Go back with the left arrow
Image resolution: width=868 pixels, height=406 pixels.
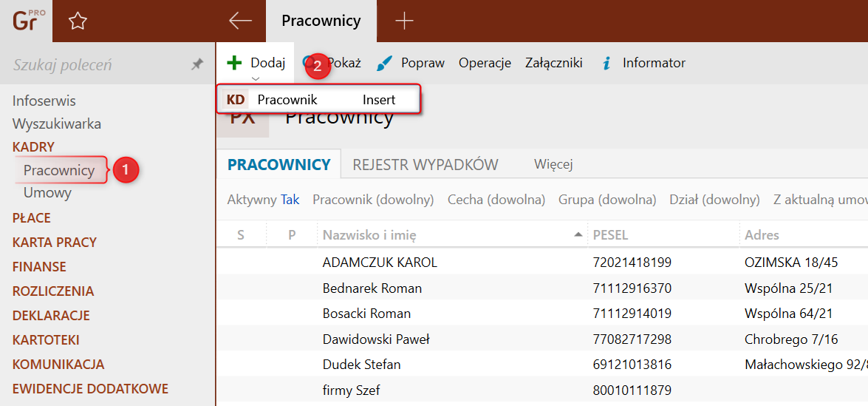coord(240,21)
